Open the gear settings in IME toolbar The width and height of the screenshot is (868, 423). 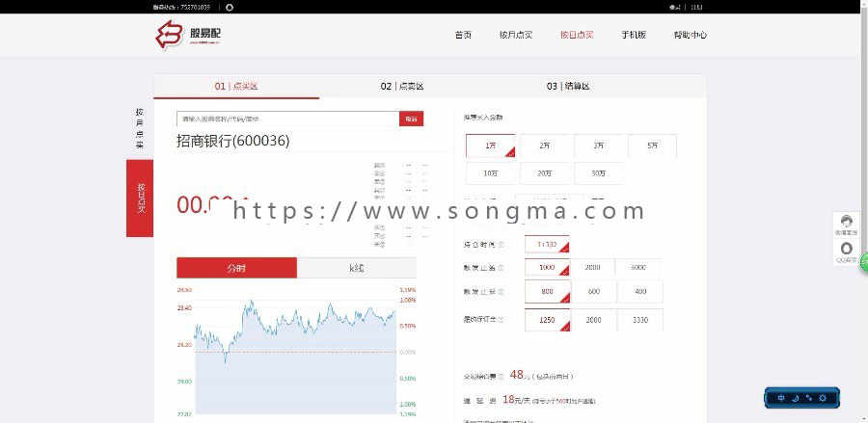pyautogui.click(x=823, y=398)
